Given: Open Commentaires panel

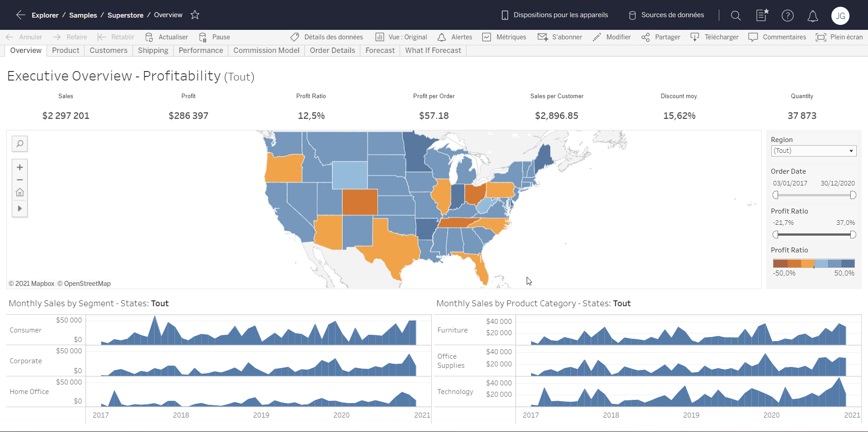Looking at the screenshot, I should (777, 37).
